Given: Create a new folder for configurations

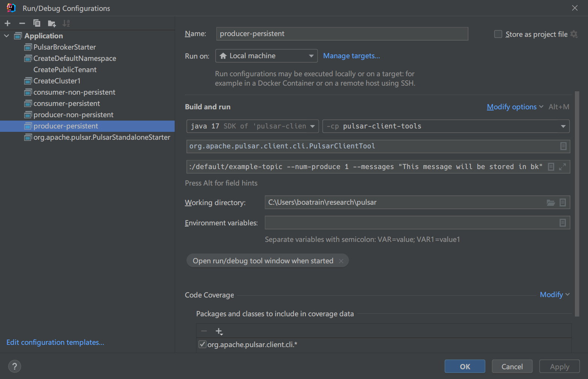Looking at the screenshot, I should 51,23.
